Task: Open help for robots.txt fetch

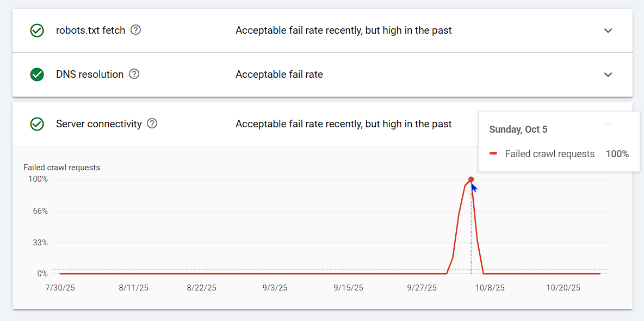Action: 136,30
